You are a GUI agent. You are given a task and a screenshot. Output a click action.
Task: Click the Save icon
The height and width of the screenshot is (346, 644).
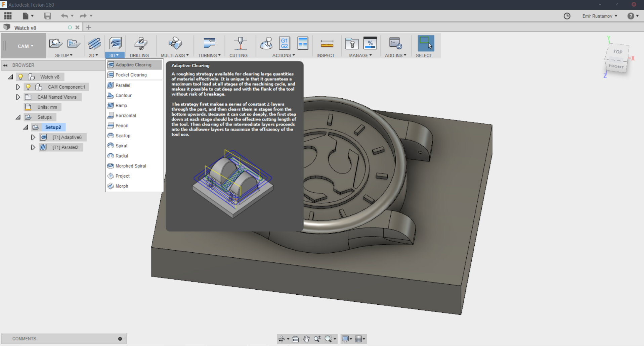pos(48,16)
